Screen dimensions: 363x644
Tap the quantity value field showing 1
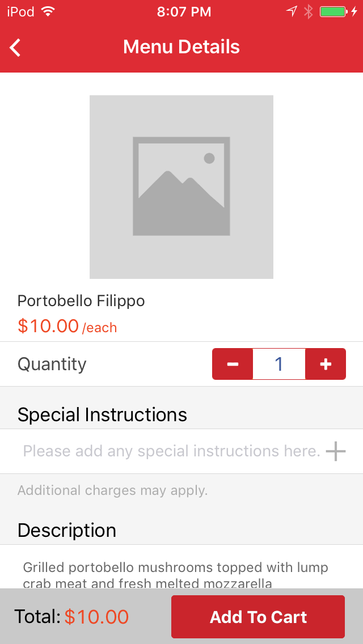click(x=279, y=364)
